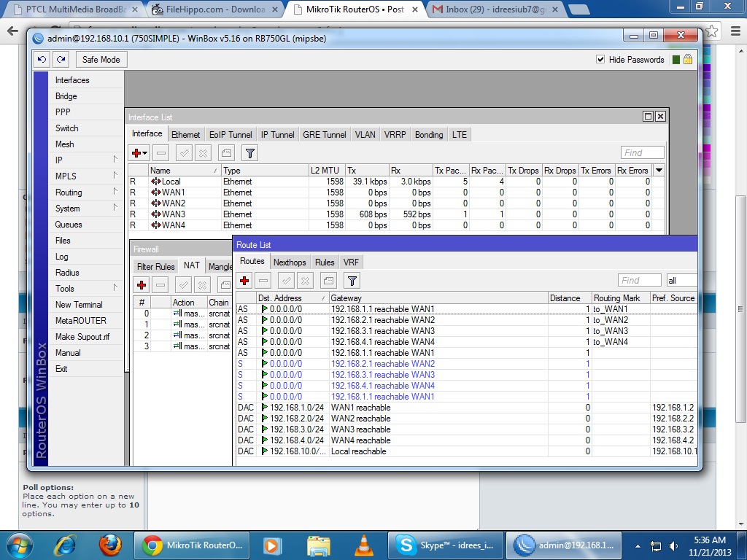This screenshot has height=560, width=747.
Task: Click the comment icon in Interface List toolbar
Action: pyautogui.click(x=226, y=153)
